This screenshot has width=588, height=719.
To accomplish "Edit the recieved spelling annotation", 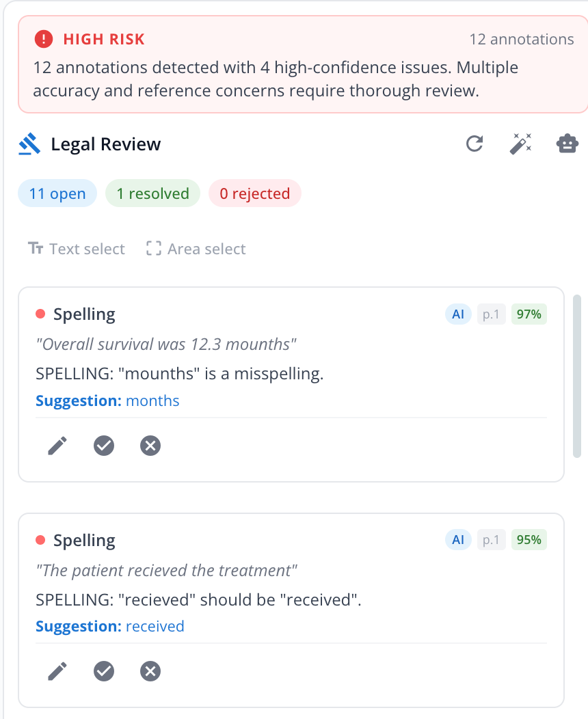I will pyautogui.click(x=57, y=670).
